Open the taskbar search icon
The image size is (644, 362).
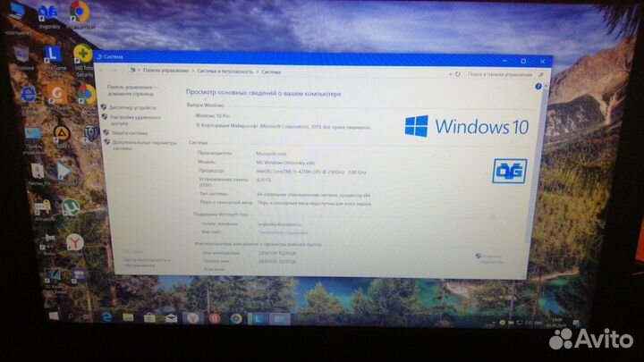click(x=71, y=316)
